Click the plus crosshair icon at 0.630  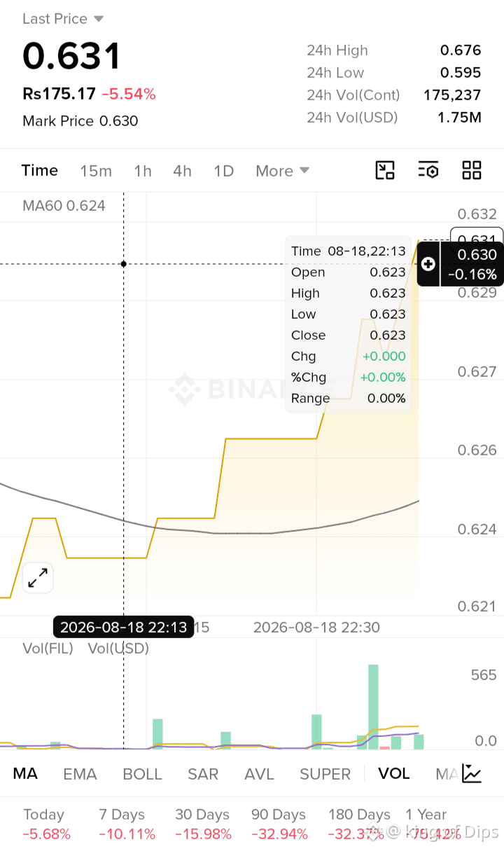(428, 264)
